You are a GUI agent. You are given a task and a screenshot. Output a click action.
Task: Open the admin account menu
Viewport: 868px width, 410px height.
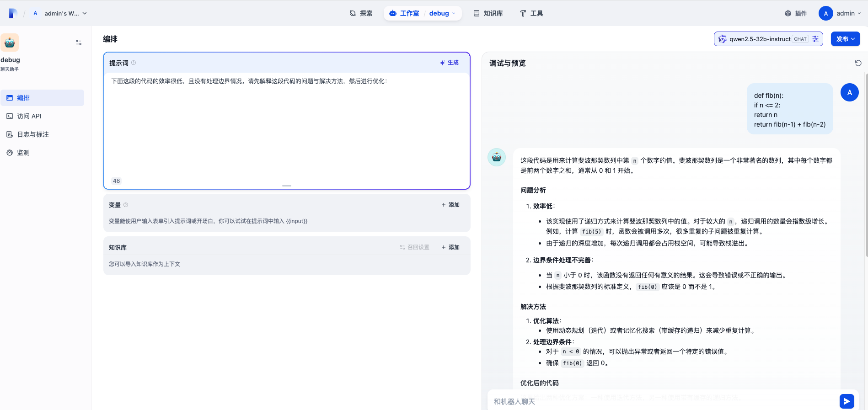[x=840, y=13]
